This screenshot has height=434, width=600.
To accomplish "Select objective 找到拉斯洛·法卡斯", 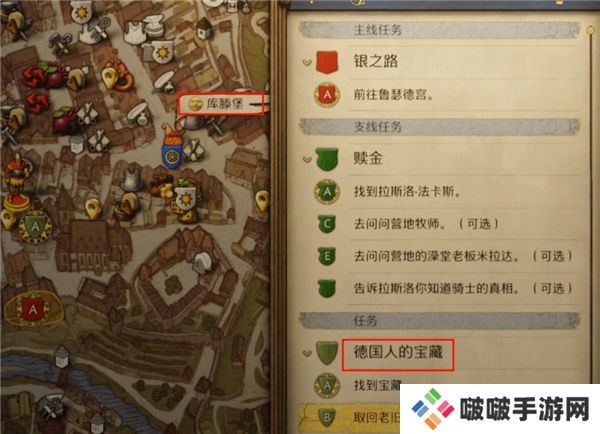I will coord(407,191).
